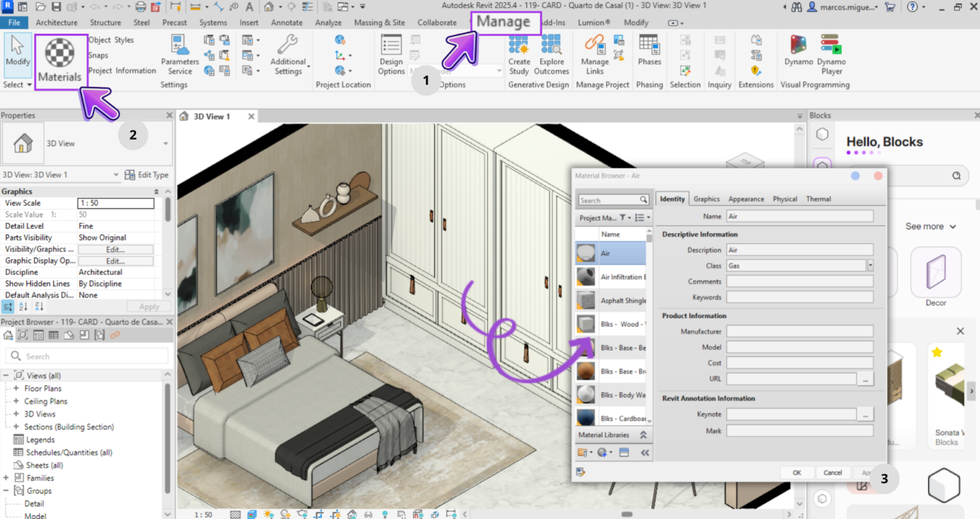Click the Annotate ribbon tab

pyautogui.click(x=286, y=22)
